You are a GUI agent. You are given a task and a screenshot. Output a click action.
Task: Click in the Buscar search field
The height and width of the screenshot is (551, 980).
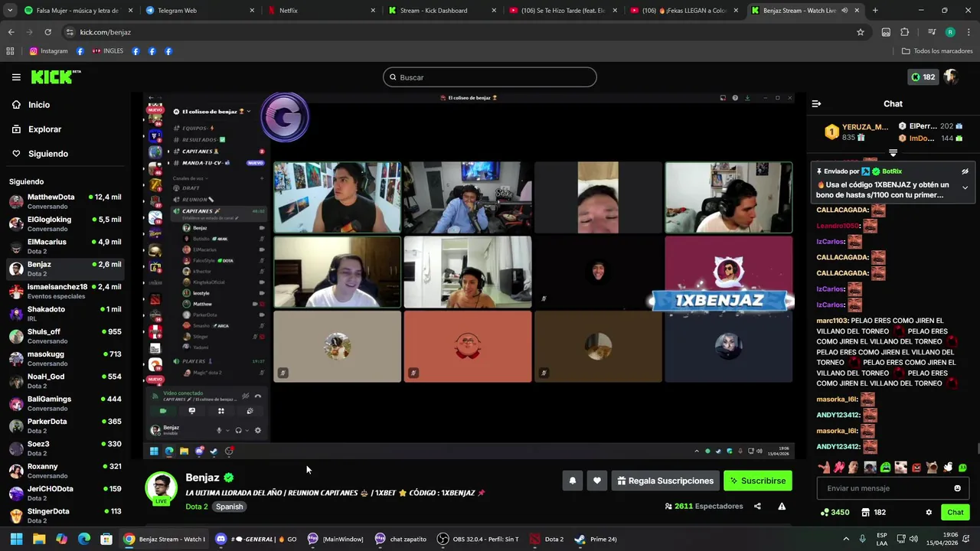[x=490, y=77]
